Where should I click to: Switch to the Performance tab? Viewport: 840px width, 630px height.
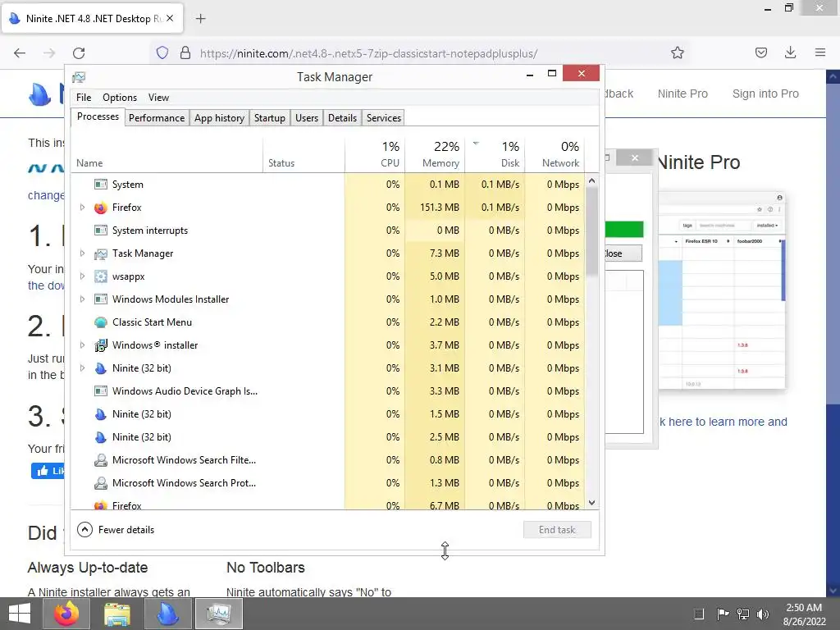[x=157, y=118]
